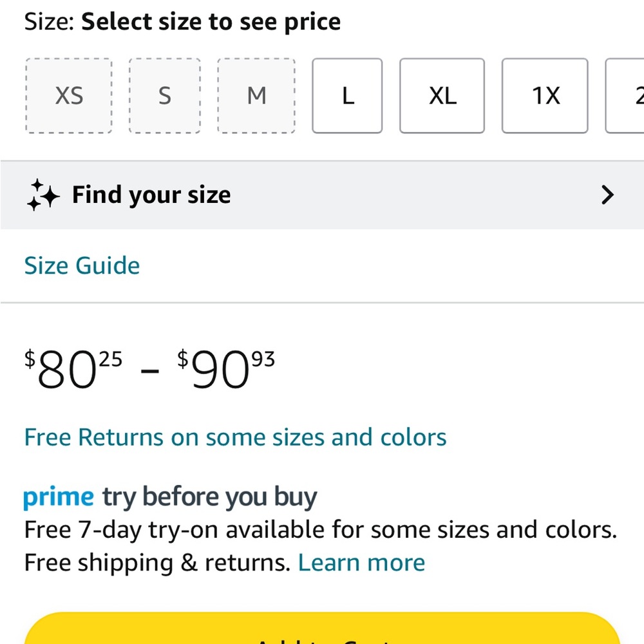Select size XS
The image size is (644, 644).
[x=69, y=96]
